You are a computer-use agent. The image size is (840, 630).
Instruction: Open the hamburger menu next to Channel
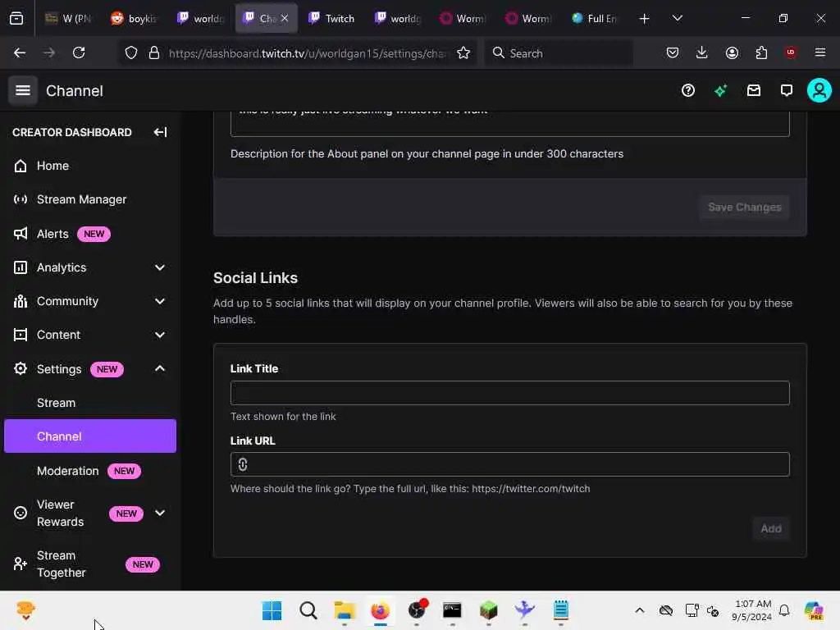(22, 90)
